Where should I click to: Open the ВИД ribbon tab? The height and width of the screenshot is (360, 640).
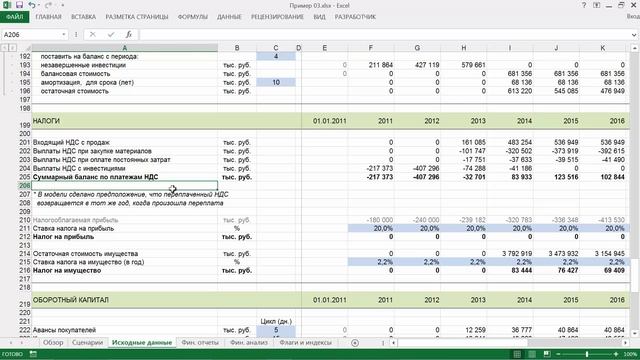320,17
